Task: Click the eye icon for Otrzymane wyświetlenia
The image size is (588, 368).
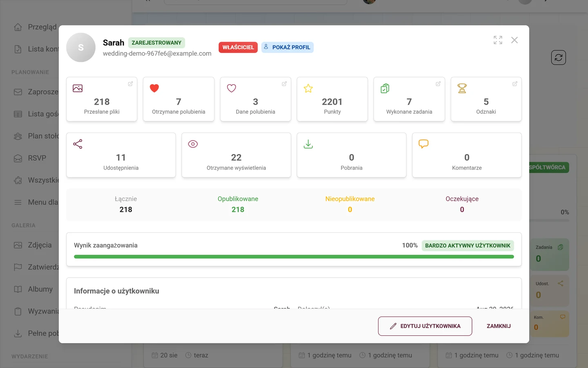Action: click(193, 144)
